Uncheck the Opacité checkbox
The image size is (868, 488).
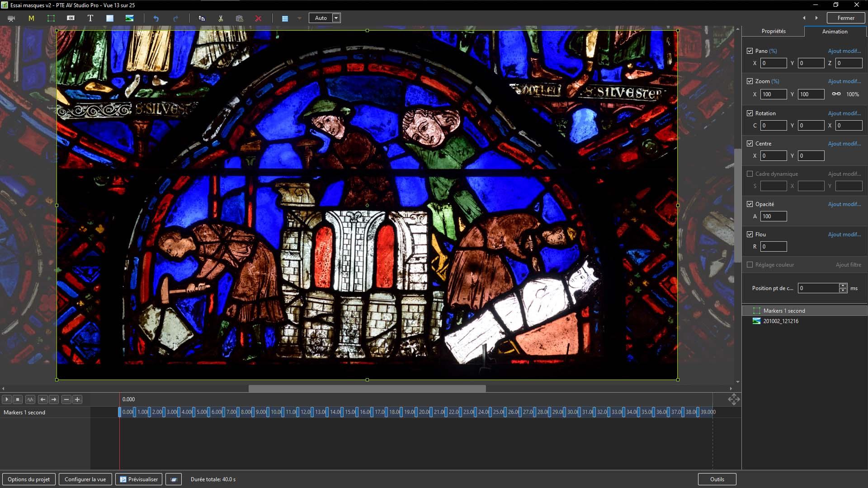pos(750,204)
